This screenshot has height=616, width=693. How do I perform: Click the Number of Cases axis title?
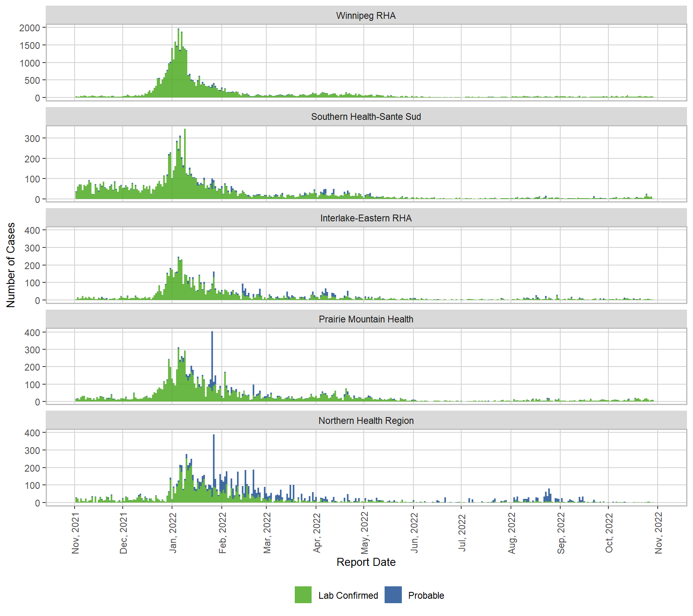coord(11,265)
